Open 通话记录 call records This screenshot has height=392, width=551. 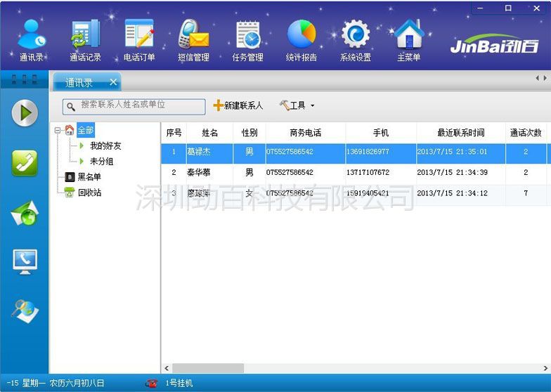[86, 41]
